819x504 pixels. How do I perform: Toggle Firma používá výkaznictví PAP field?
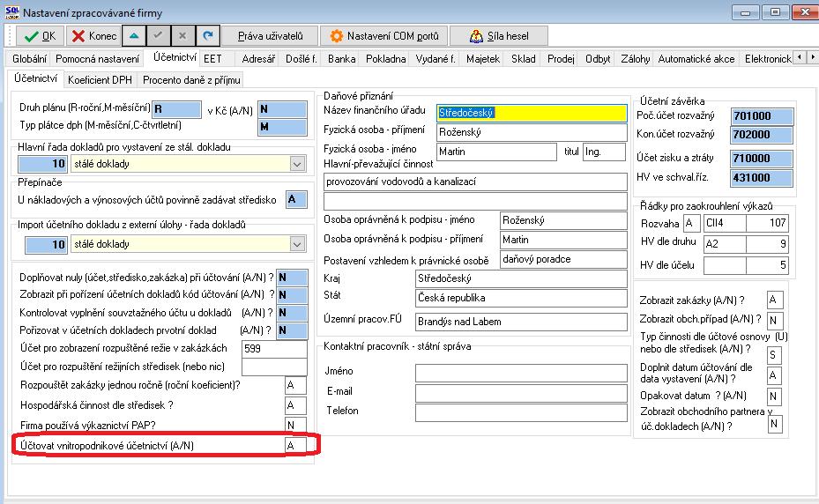pos(295,425)
